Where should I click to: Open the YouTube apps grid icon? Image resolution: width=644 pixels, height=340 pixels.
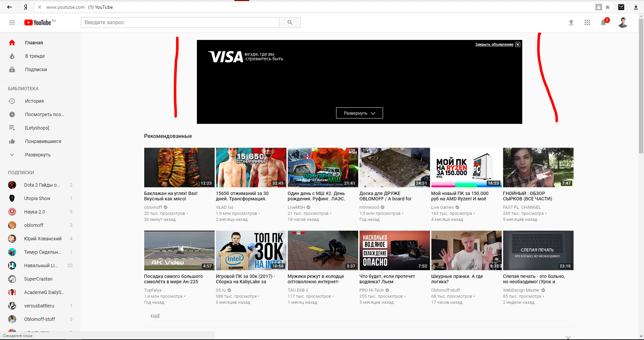(x=587, y=22)
